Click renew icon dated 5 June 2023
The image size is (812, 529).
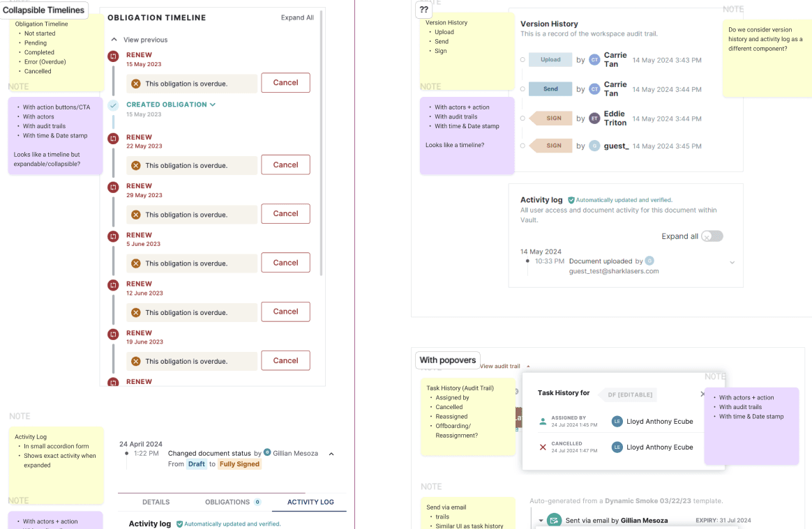[113, 236]
